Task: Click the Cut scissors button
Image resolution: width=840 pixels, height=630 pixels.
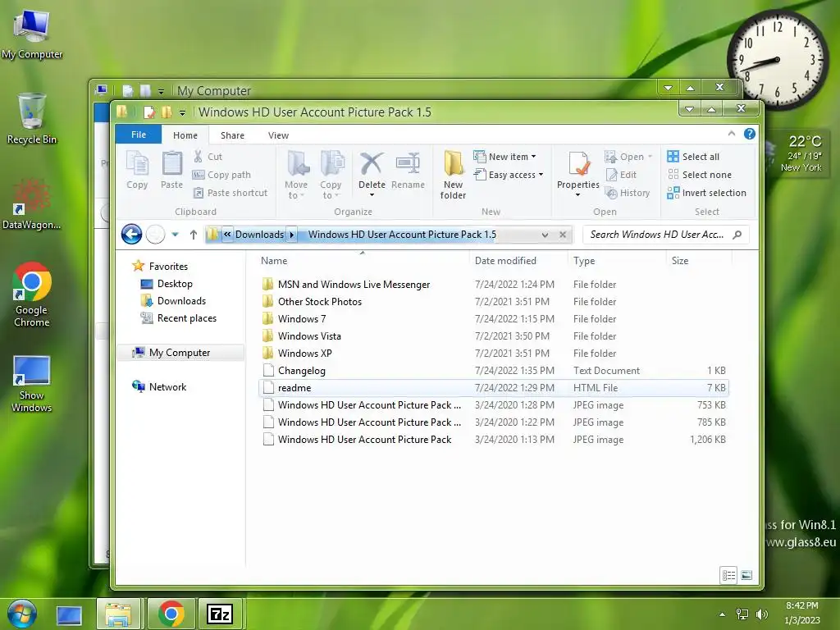Action: coord(208,157)
